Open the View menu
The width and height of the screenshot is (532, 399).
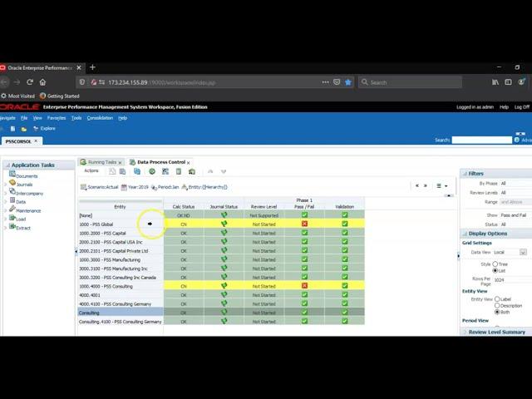37,118
